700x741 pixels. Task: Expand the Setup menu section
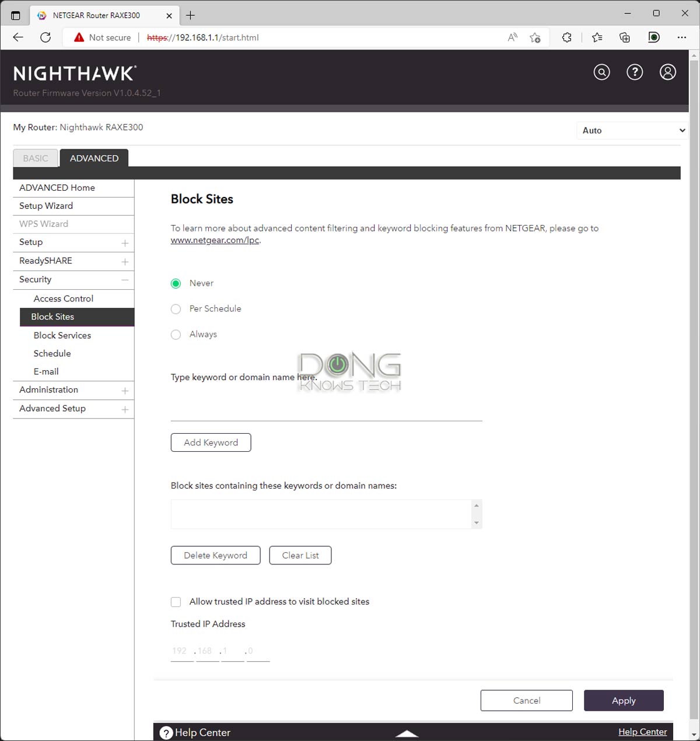point(125,243)
